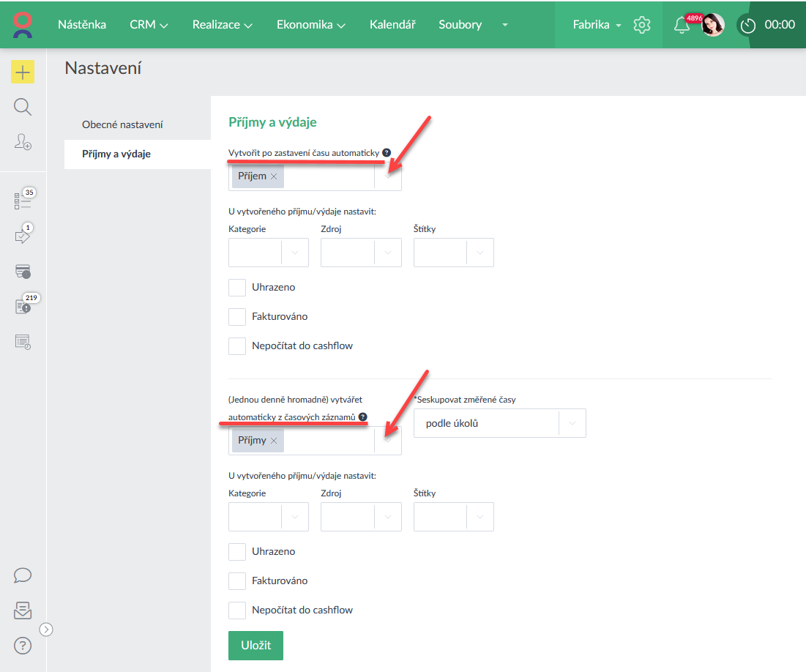806x672 pixels.
Task: Click the settings gear icon
Action: point(642,25)
